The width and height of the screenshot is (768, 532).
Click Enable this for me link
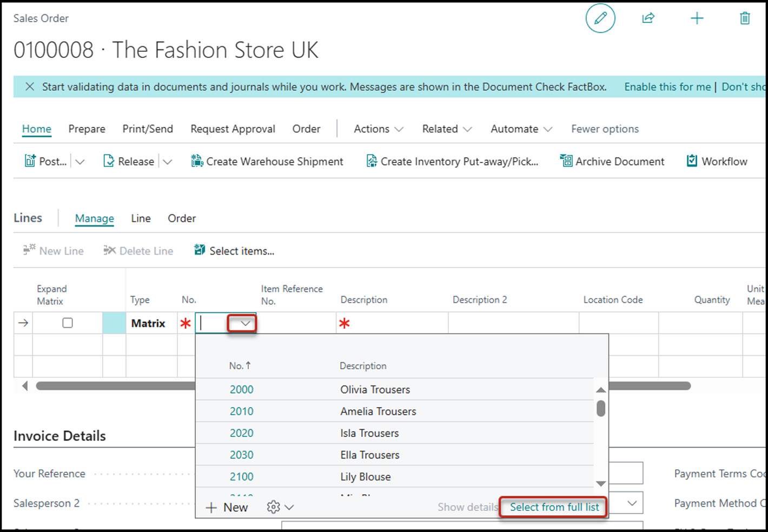click(667, 87)
